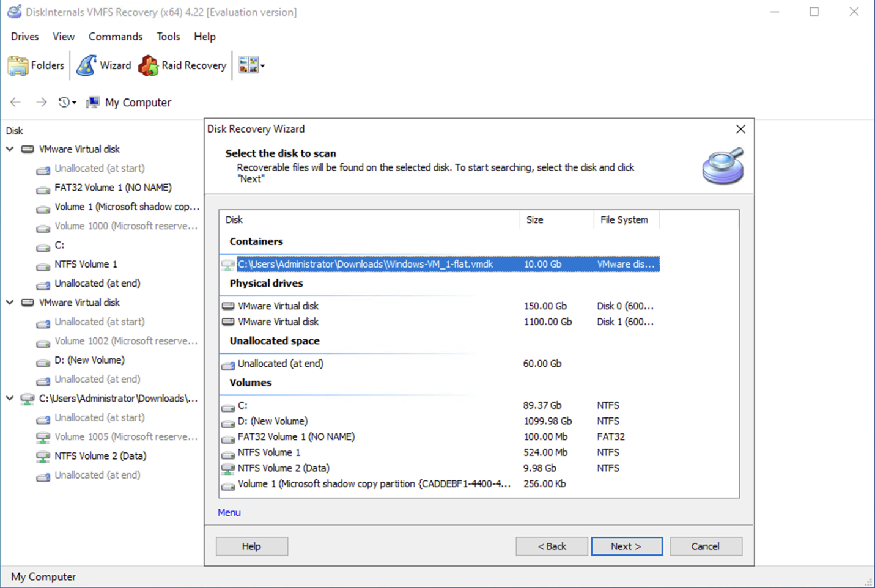Select Unallocated (at end) 60.00 Gb row
The height and width of the screenshot is (588, 875).
439,364
